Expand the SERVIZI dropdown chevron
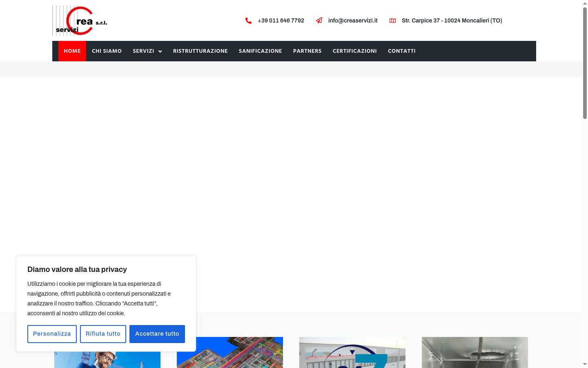The height and width of the screenshot is (368, 588). coord(160,52)
